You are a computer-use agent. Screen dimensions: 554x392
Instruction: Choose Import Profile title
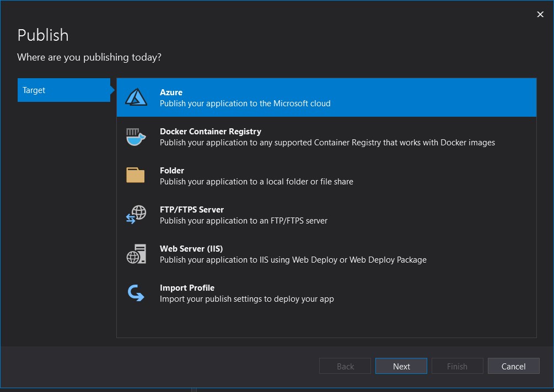(x=187, y=288)
